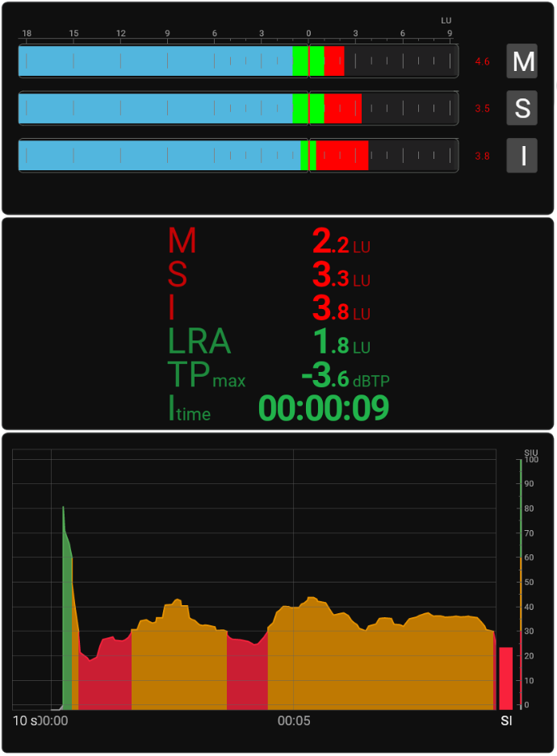Toggle the M momentary meter button
The image size is (557, 756).
pyautogui.click(x=521, y=61)
